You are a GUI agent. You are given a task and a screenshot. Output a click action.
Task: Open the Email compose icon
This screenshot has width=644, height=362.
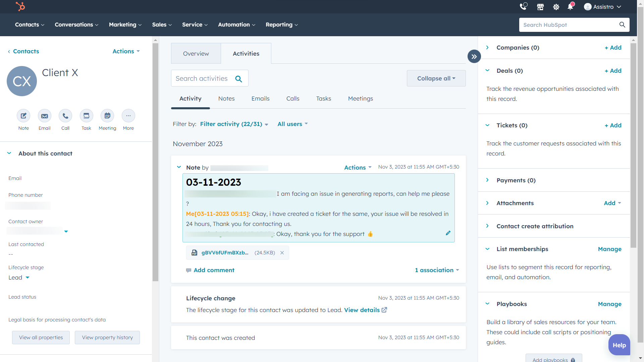(44, 116)
